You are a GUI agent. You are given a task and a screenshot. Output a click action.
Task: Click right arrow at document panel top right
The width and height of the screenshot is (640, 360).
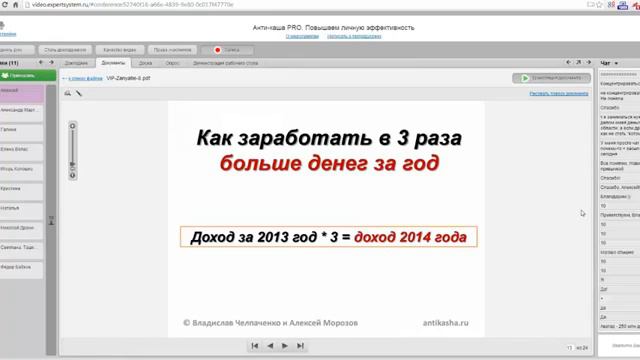(x=589, y=62)
